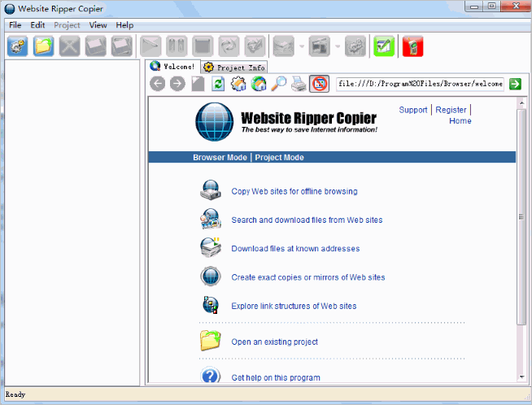Click the printer icon
Viewport: 532px width, 405px height.
click(299, 84)
